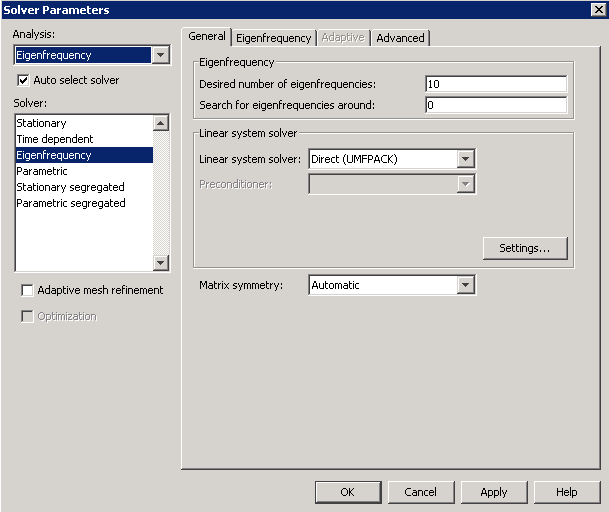Open the Preconditioner dropdown
This screenshot has width=609, height=512.
392,184
